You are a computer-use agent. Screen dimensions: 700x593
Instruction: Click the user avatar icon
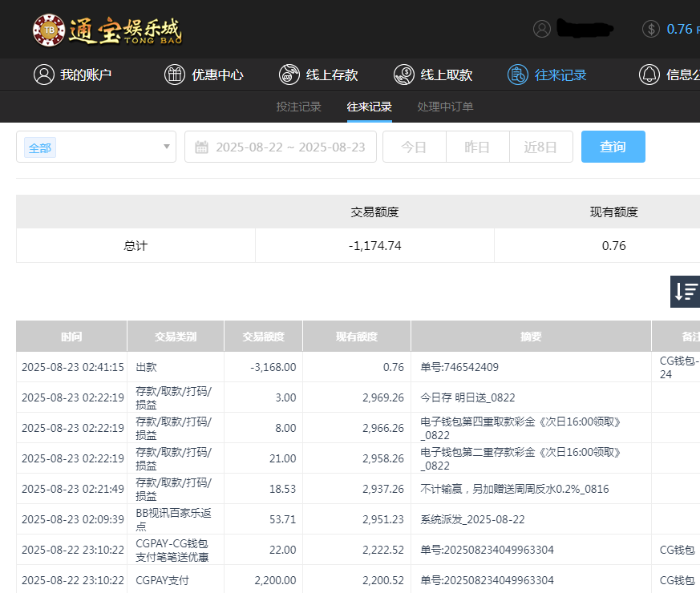point(541,29)
